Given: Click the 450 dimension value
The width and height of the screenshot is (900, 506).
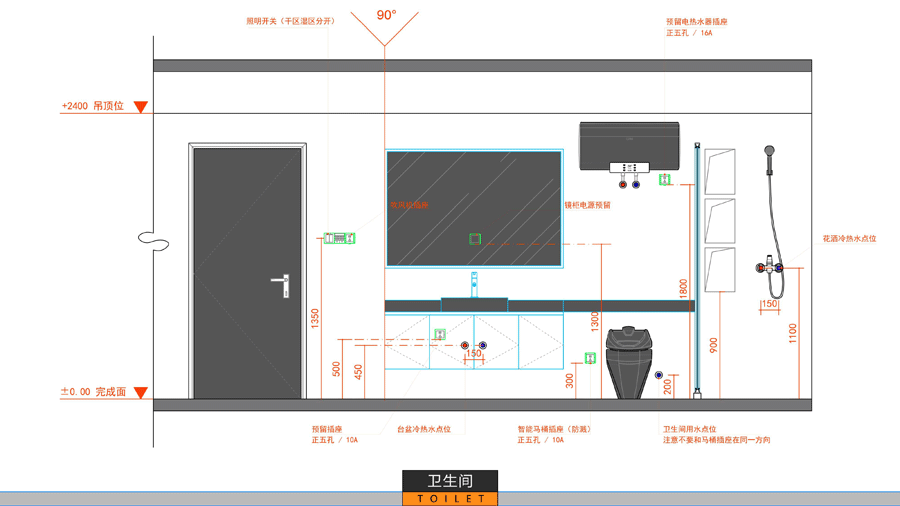Looking at the screenshot, I should coord(359,372).
